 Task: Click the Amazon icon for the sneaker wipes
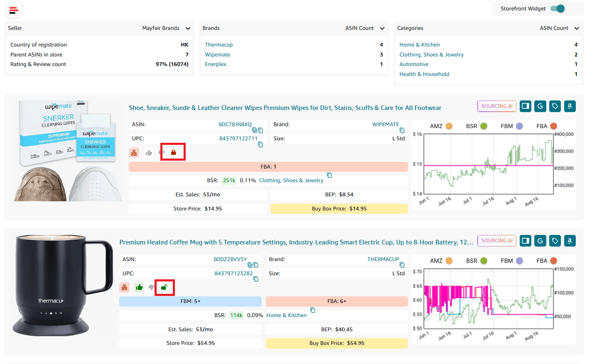(570, 106)
